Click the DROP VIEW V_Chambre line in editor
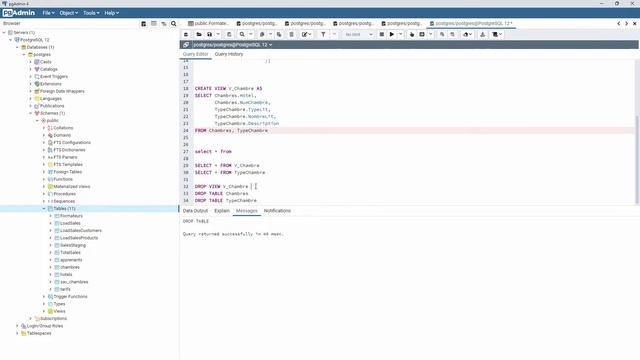 click(221, 187)
